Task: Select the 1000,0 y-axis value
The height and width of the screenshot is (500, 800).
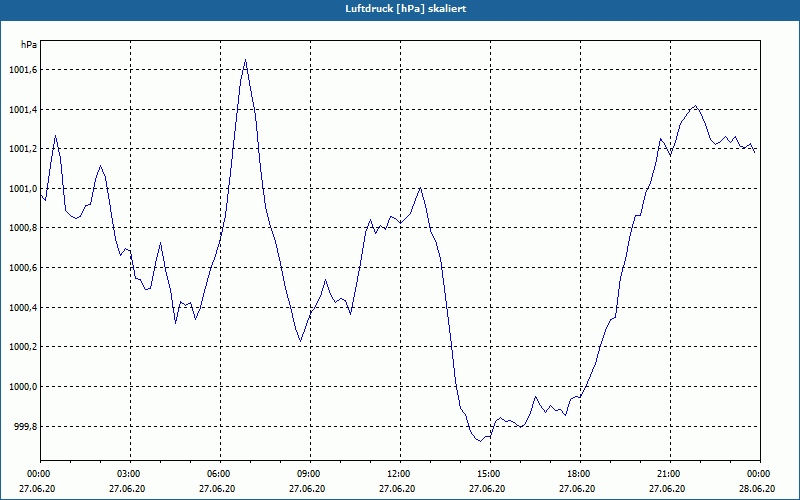Action: (x=22, y=387)
